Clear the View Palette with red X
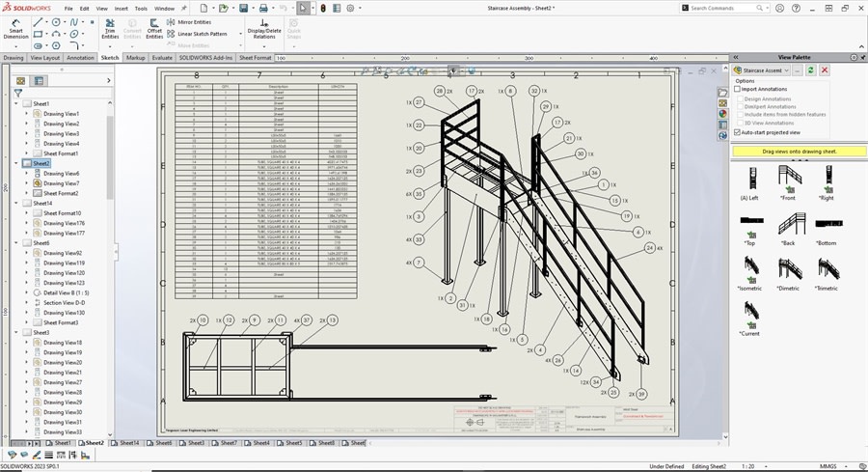Viewport: 868px width, 472px height. pos(824,70)
